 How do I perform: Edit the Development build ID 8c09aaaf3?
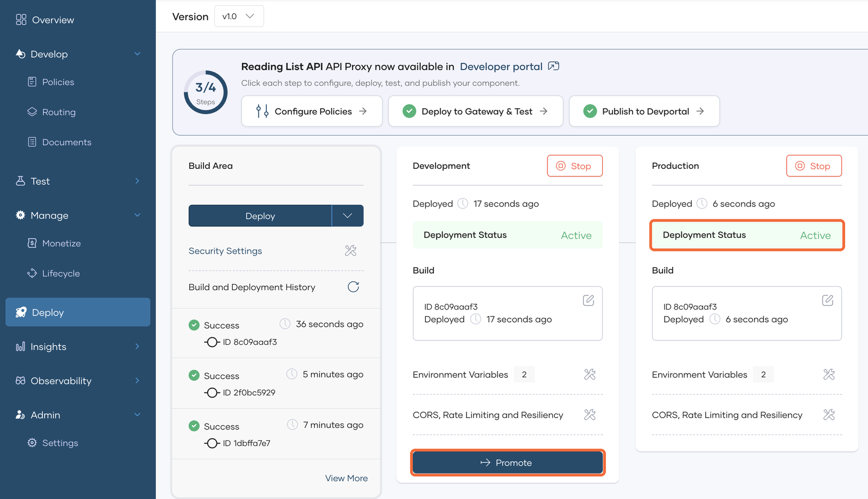tap(588, 300)
